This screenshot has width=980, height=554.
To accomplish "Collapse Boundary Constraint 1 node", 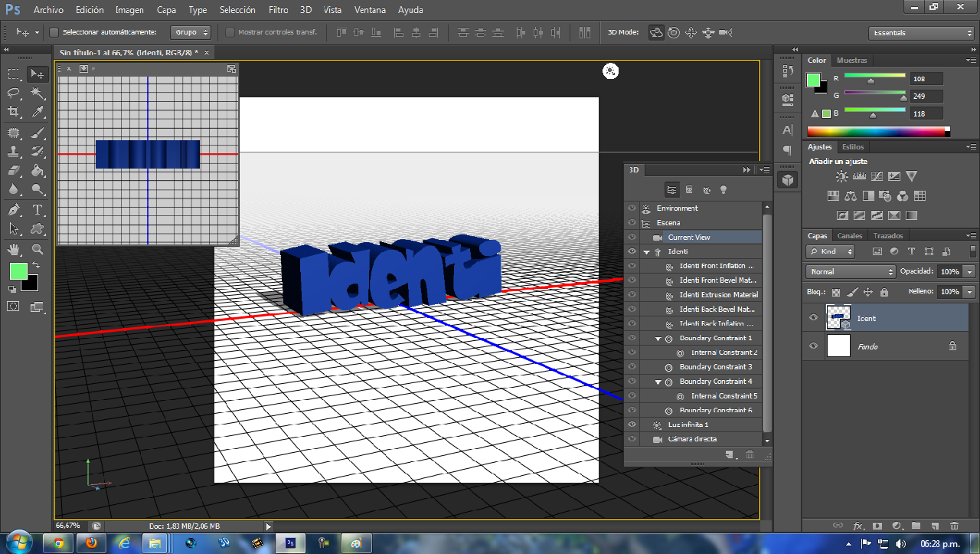I will pos(658,338).
